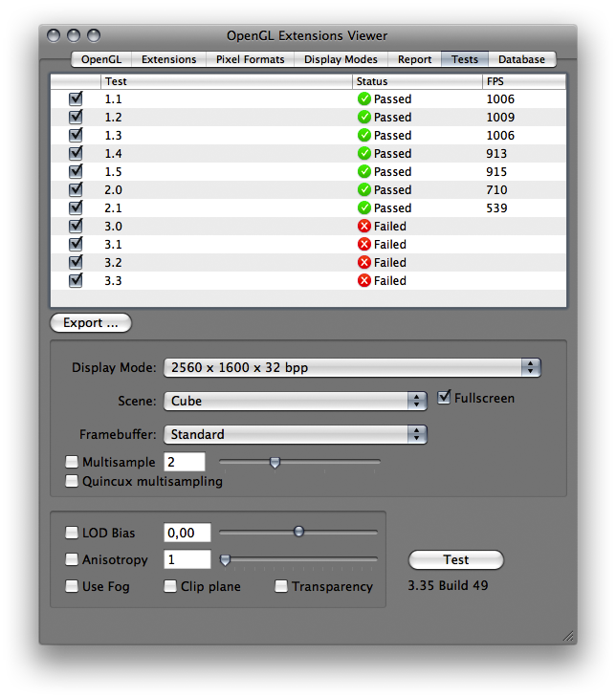616x698 pixels.
Task: Turn on Use Fog
Action: [72, 586]
